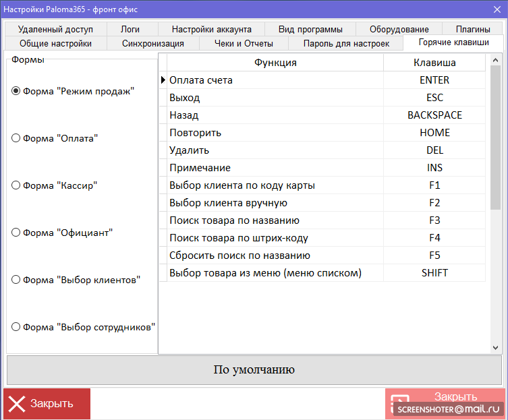508x420 pixels.
Task: Go to the Синхронизация tab
Action: [152, 43]
